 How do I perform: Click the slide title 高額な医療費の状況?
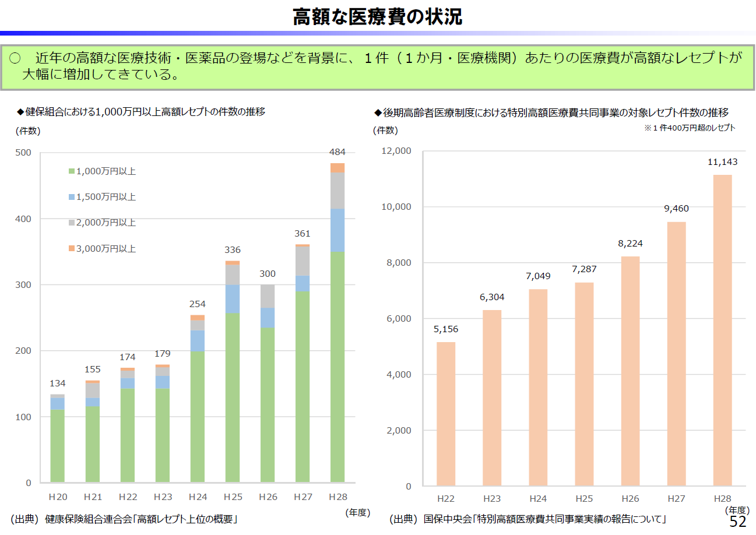click(377, 17)
